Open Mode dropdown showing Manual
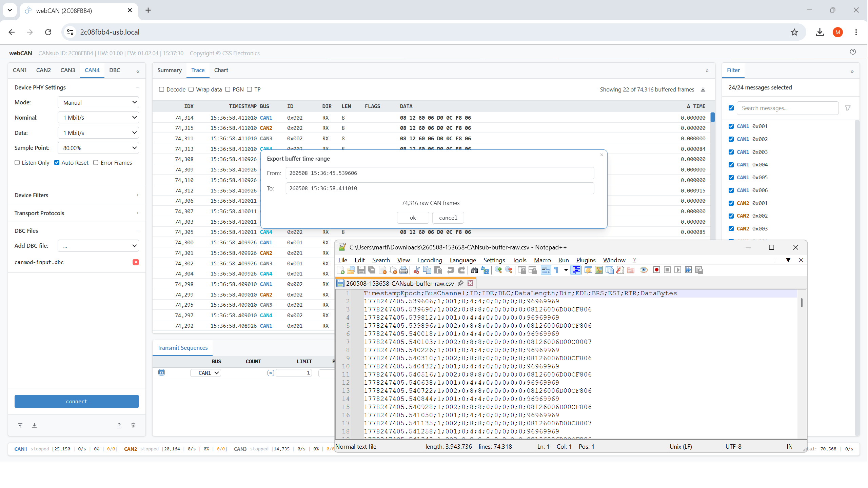The height and width of the screenshot is (488, 868). (98, 102)
